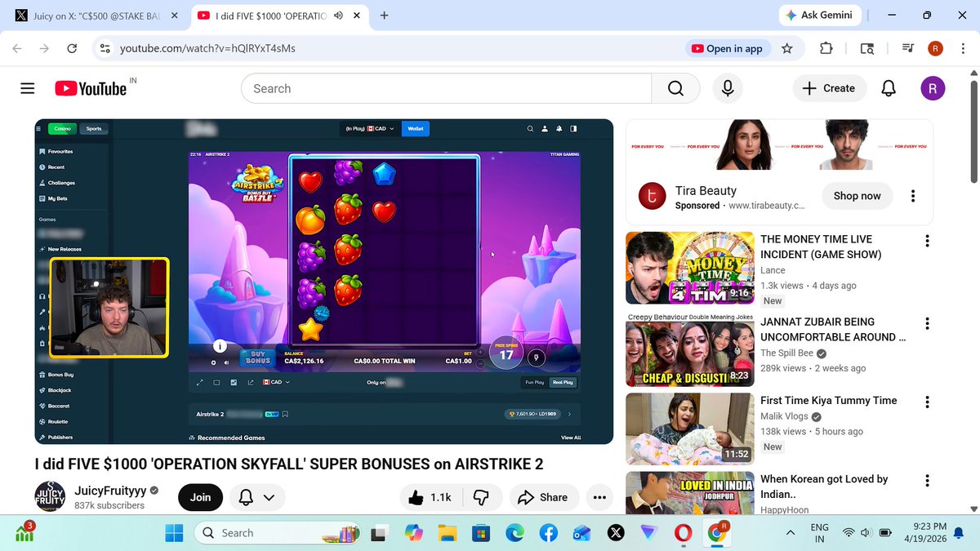Open options for When Korean got Loved video
The width and height of the screenshot is (980, 551).
click(927, 480)
